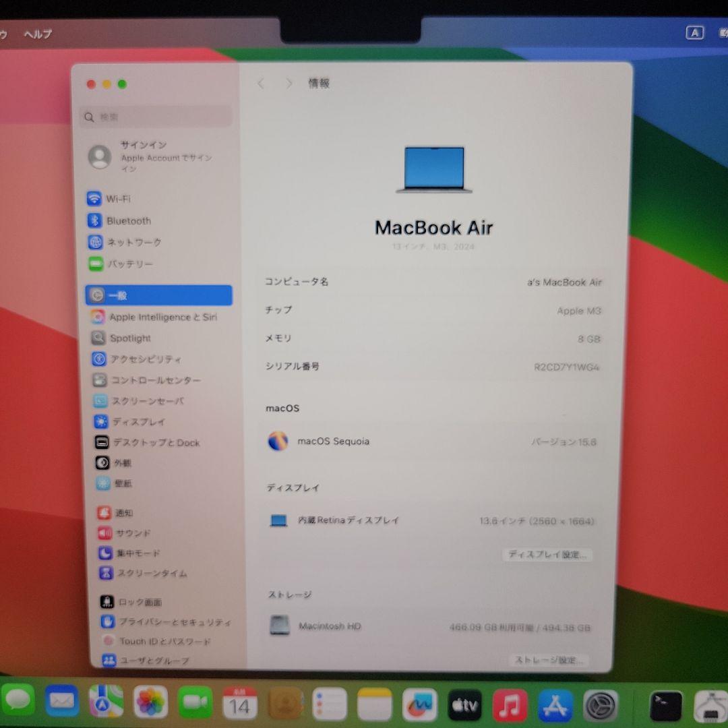Click the ストレージ設定 button

coord(547,661)
